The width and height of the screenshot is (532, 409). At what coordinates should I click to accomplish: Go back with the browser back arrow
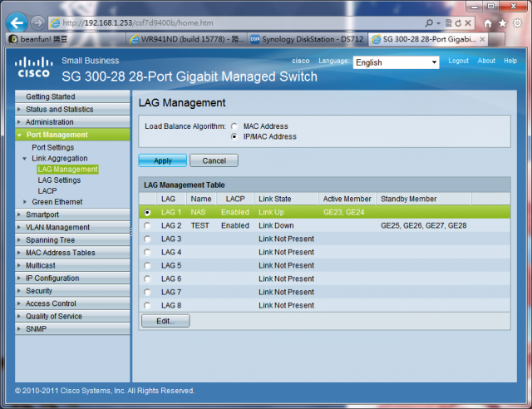click(17, 23)
